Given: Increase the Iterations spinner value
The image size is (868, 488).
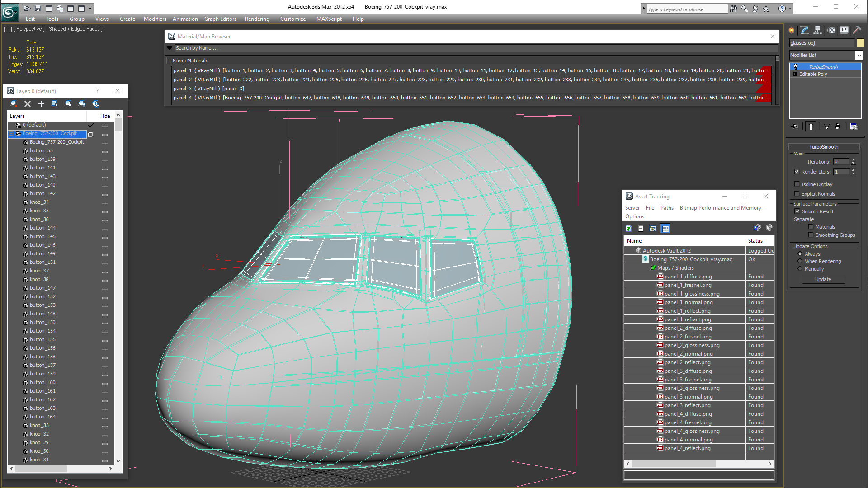Looking at the screenshot, I should coord(853,160).
